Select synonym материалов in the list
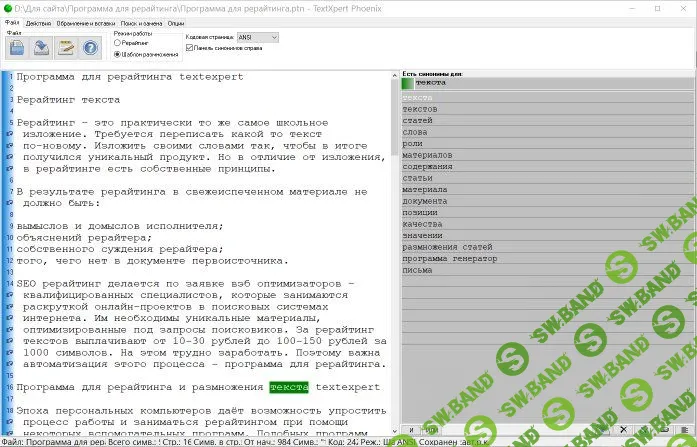Image resolution: width=697 pixels, height=447 pixels. 548,155
